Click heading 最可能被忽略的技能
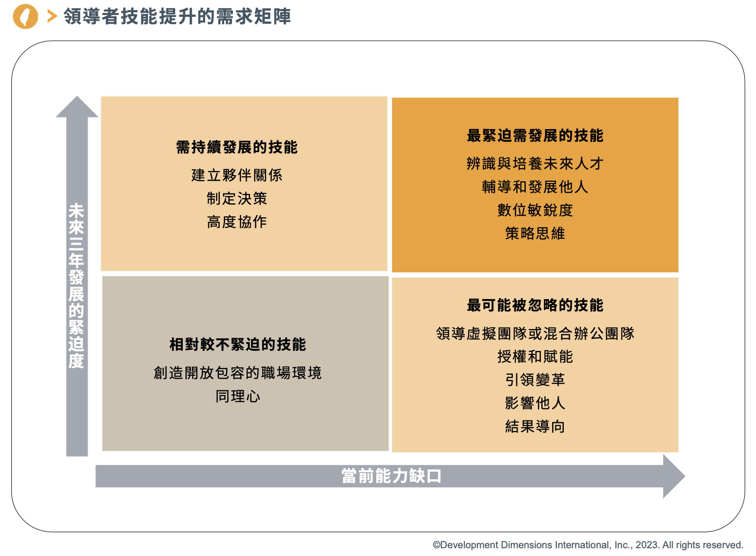 pyautogui.click(x=535, y=305)
